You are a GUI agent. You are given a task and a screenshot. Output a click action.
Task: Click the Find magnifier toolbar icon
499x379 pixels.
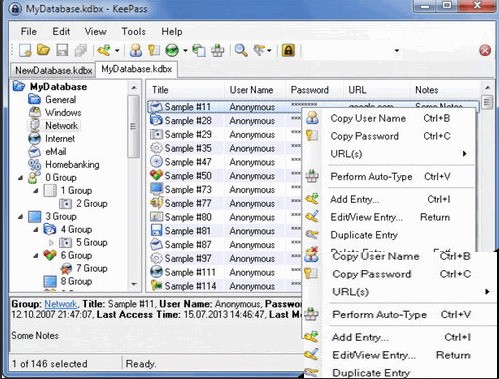(x=241, y=51)
